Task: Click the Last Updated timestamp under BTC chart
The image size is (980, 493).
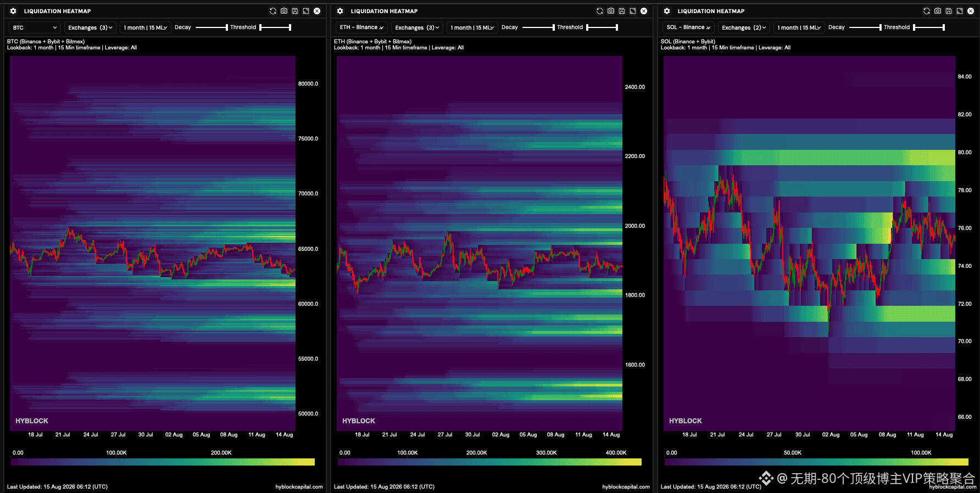Action: tap(57, 487)
